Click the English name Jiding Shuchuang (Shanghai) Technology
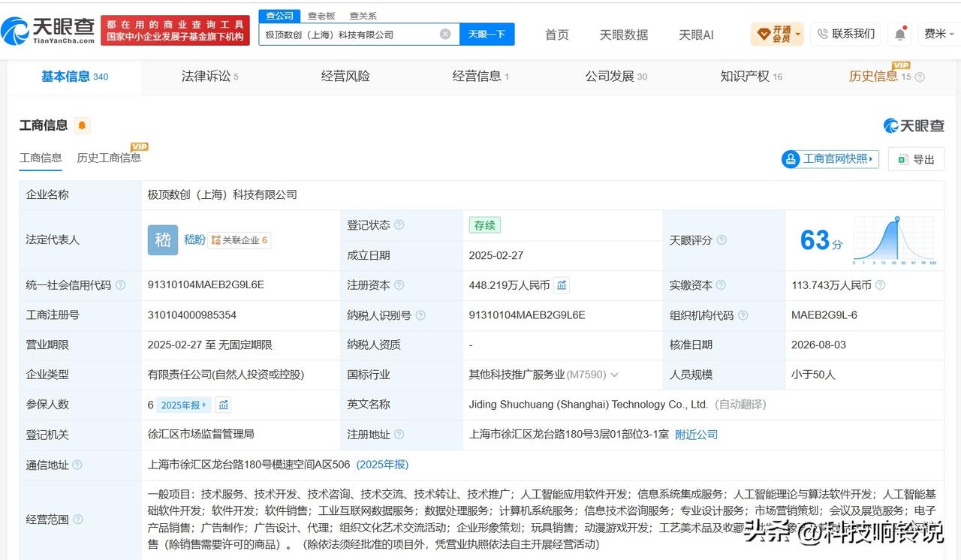 click(x=589, y=405)
